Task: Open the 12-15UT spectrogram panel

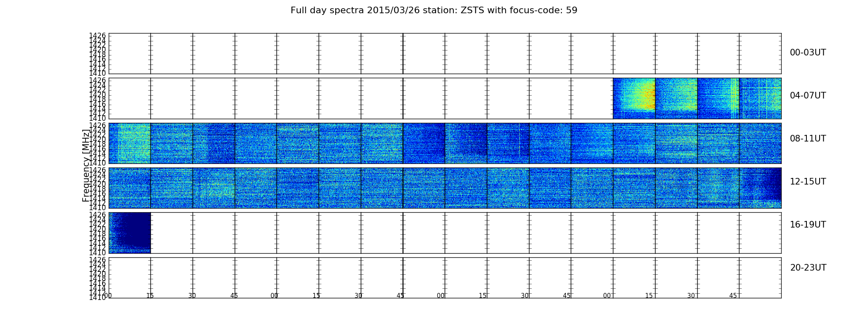Action: click(x=445, y=188)
